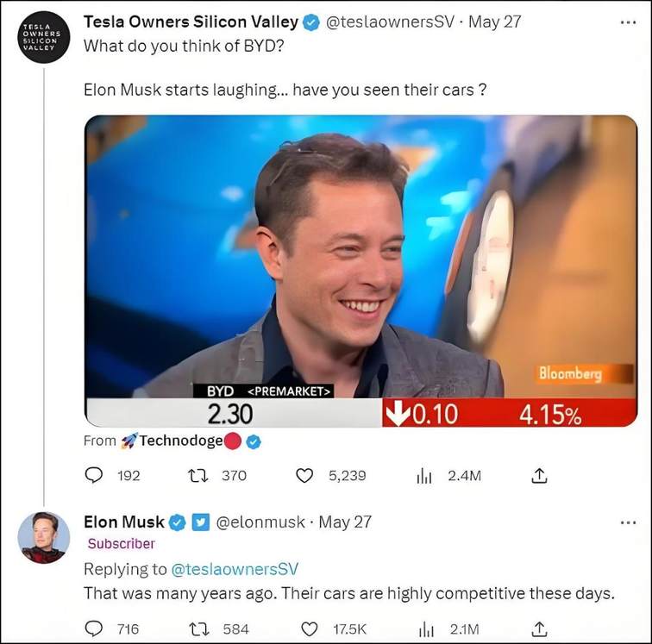
Task: Open reply on Tesla Owners tweet (192)
Action: (x=93, y=475)
